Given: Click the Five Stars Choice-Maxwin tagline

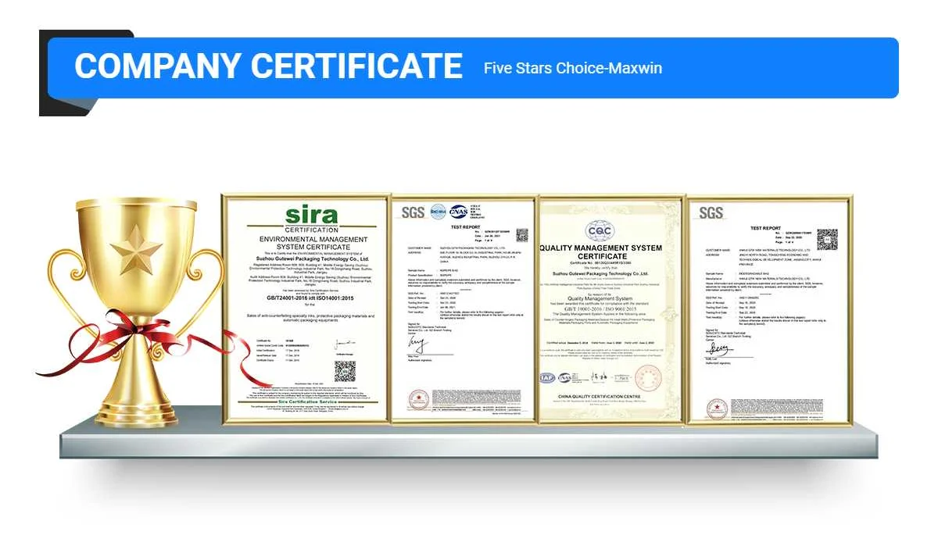Looking at the screenshot, I should coord(573,68).
